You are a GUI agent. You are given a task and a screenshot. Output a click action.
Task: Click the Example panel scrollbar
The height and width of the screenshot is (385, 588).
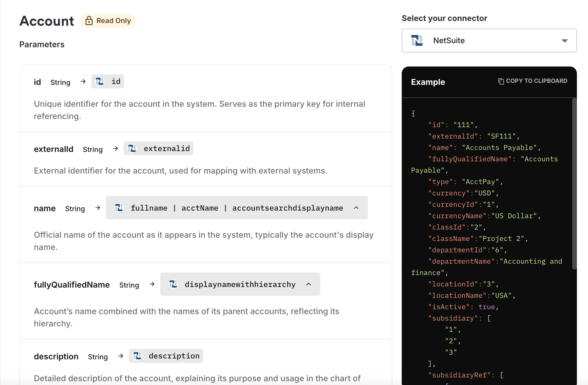coord(574,184)
